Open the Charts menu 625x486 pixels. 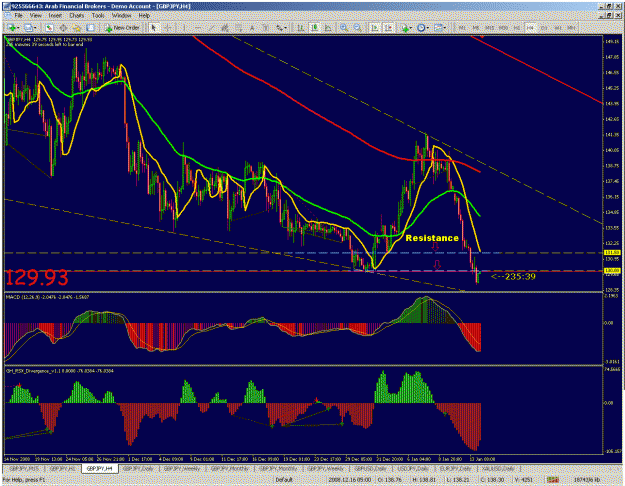click(x=77, y=16)
